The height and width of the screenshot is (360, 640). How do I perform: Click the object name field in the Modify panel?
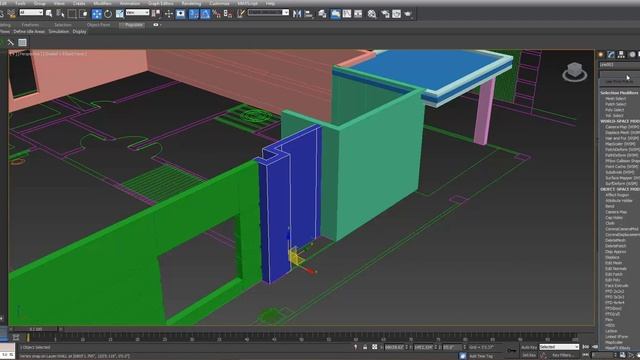coord(619,64)
